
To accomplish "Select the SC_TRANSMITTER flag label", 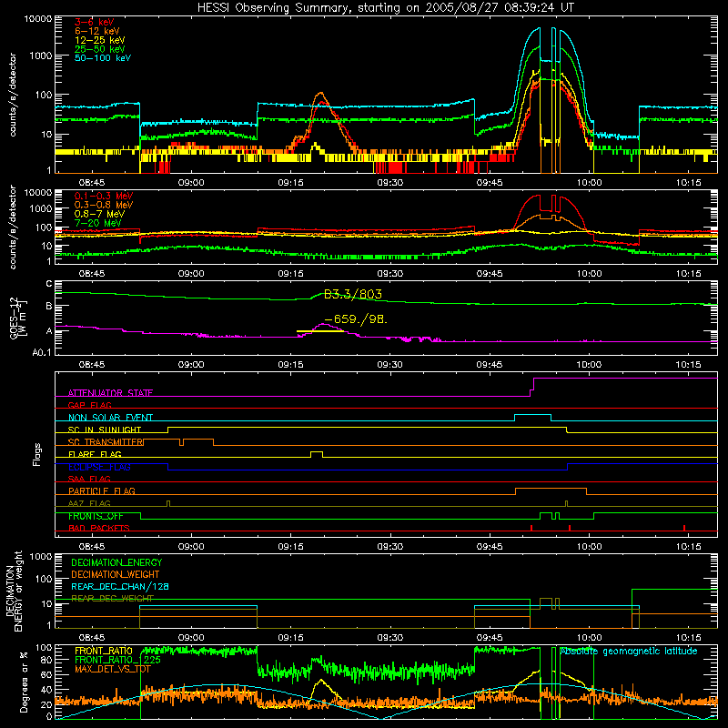I will pos(106,442).
